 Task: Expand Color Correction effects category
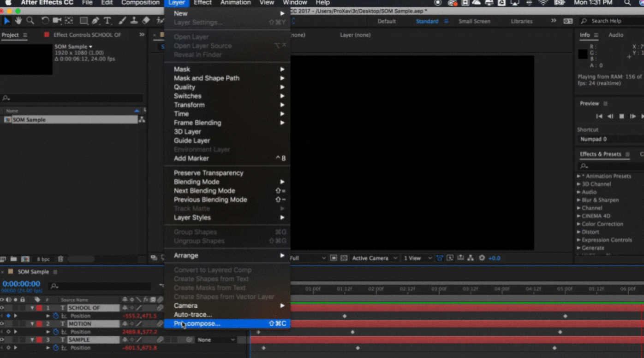click(x=578, y=224)
